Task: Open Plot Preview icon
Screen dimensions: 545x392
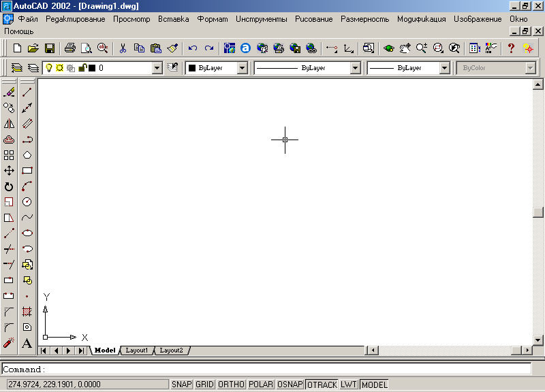Action: tap(87, 48)
